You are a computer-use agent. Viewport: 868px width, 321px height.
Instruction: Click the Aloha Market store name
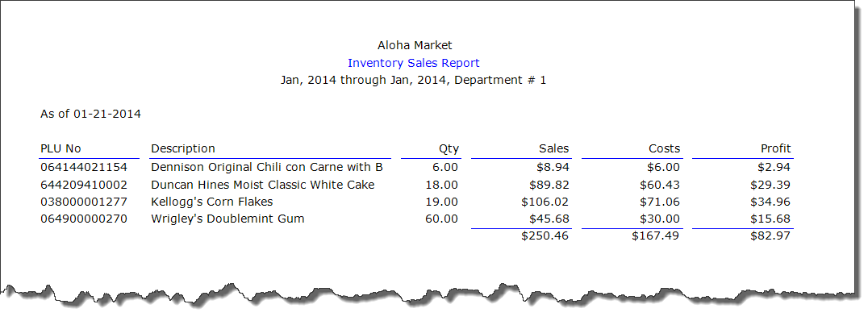point(415,45)
